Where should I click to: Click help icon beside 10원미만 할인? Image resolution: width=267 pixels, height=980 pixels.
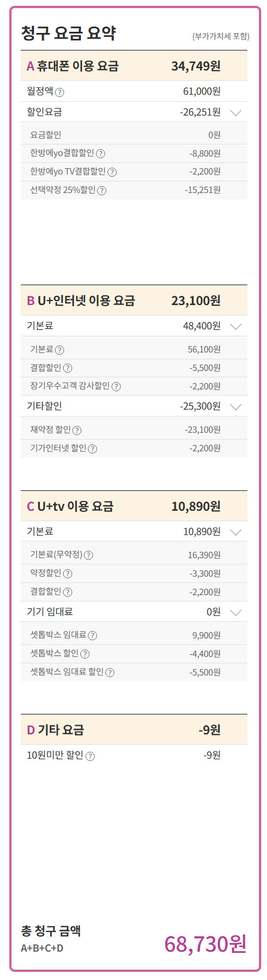90,756
